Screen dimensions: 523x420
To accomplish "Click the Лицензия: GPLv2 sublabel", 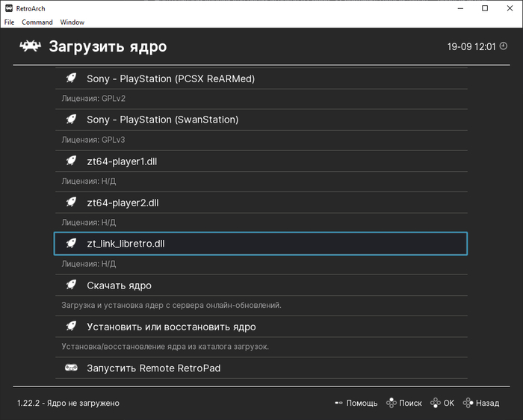I will point(93,99).
